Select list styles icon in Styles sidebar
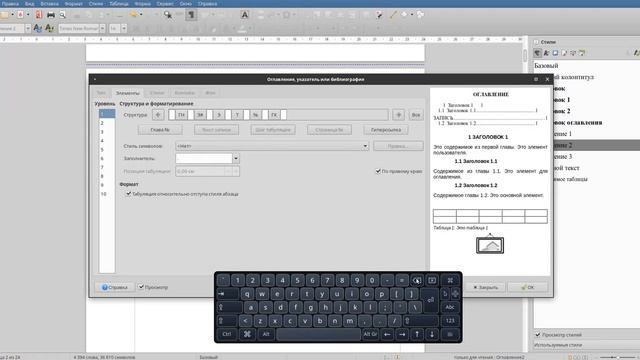This screenshot has height=360, width=640. tap(573, 53)
